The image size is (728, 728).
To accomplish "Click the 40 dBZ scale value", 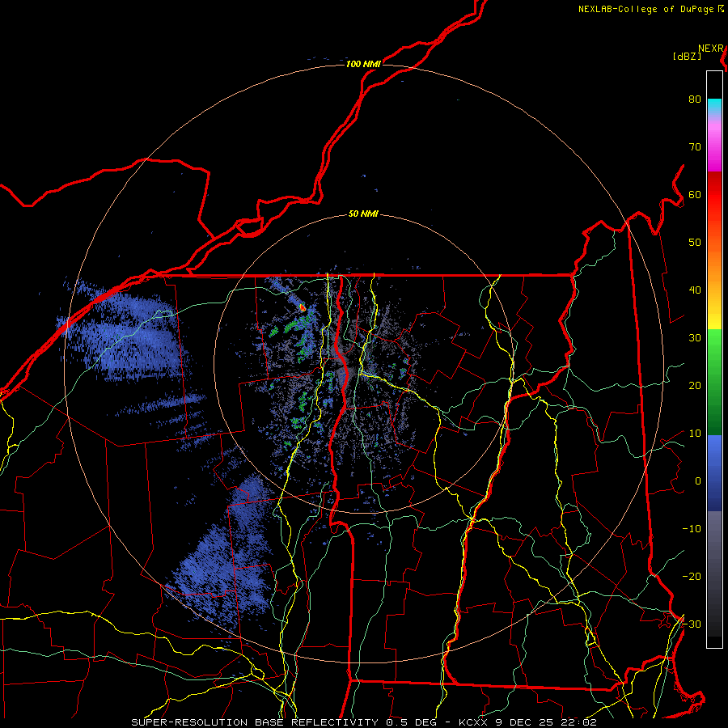I will 695,290.
